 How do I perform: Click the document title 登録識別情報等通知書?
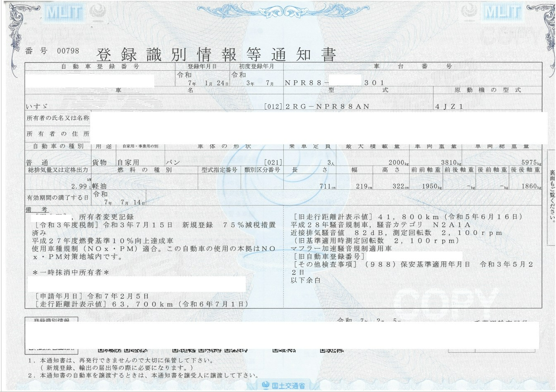(x=216, y=54)
